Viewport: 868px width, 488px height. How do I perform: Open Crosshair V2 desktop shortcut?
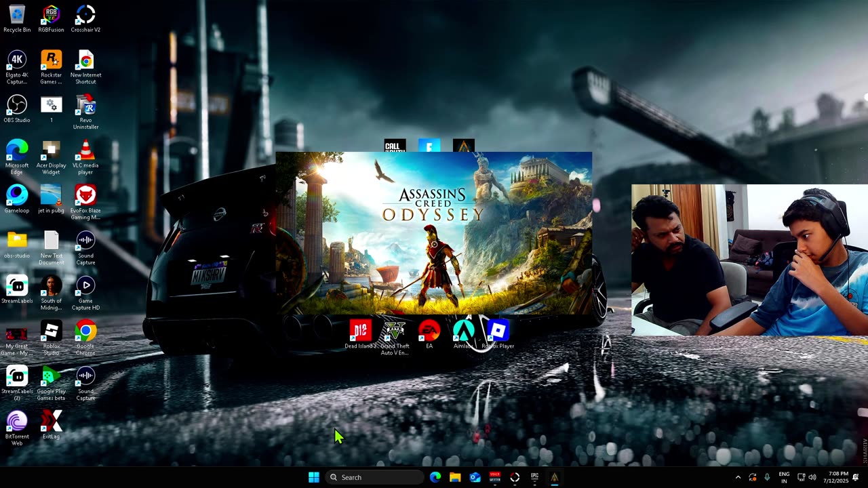[85, 19]
